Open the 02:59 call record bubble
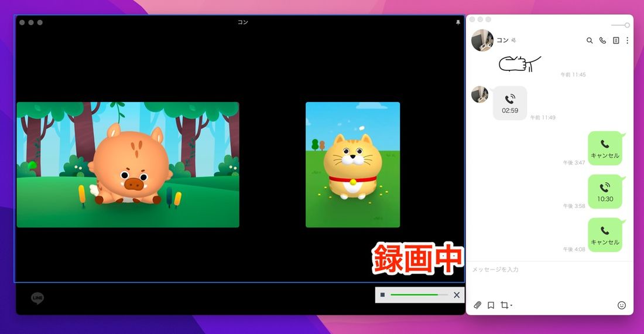The image size is (644, 334). (510, 103)
